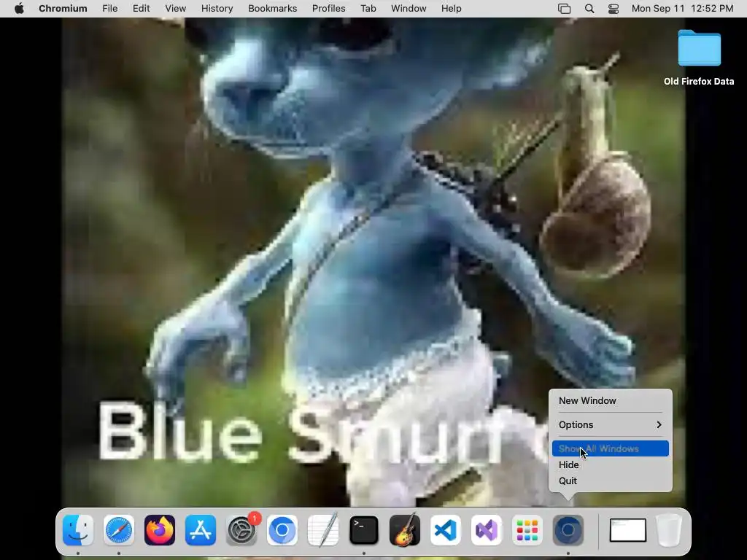Open the Old Firefox Data folder
The width and height of the screenshot is (747, 560).
(x=699, y=57)
